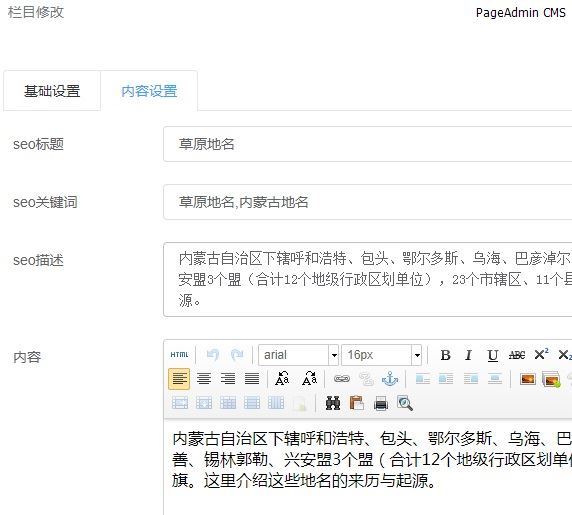Switch to HTML source view in the editor

(x=179, y=355)
